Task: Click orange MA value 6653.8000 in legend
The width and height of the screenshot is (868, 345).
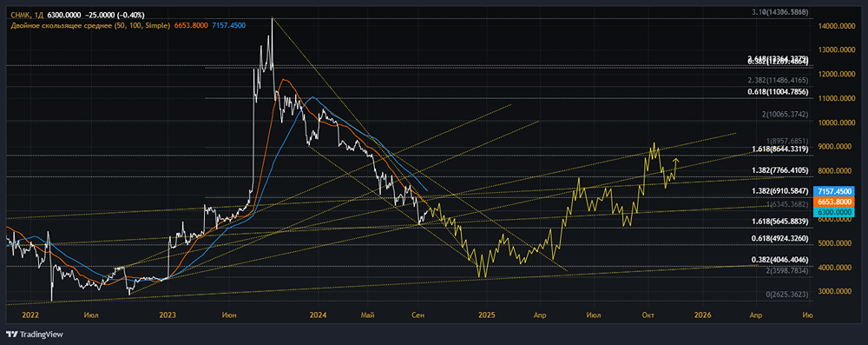Action: 192,25
